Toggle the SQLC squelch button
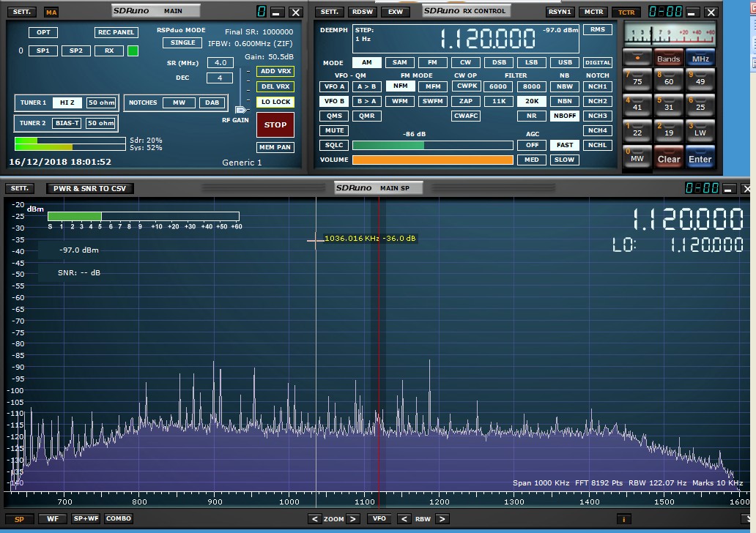The width and height of the screenshot is (756, 533). coord(333,145)
